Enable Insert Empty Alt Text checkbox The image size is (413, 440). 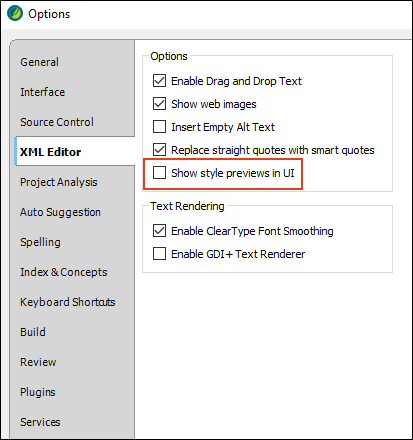[x=159, y=127]
